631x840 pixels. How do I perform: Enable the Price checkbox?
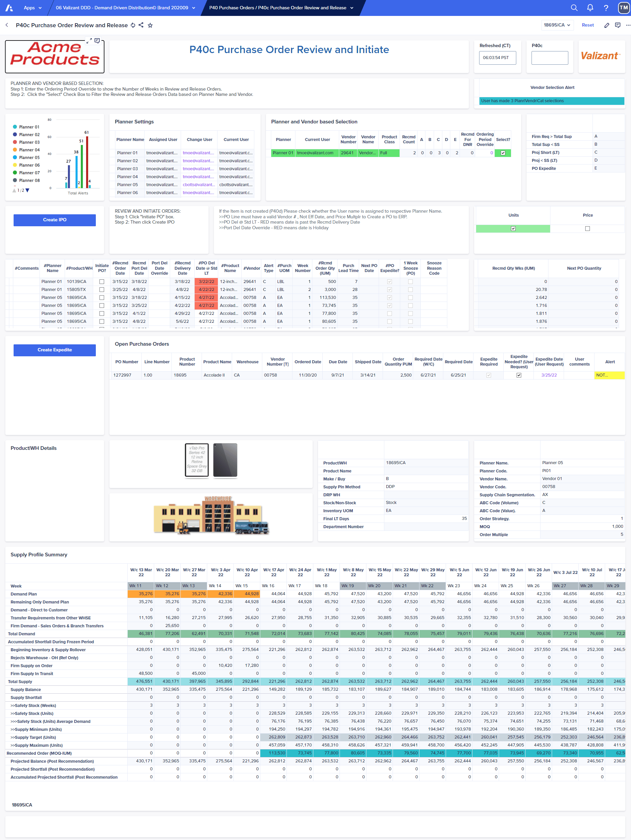click(x=587, y=229)
